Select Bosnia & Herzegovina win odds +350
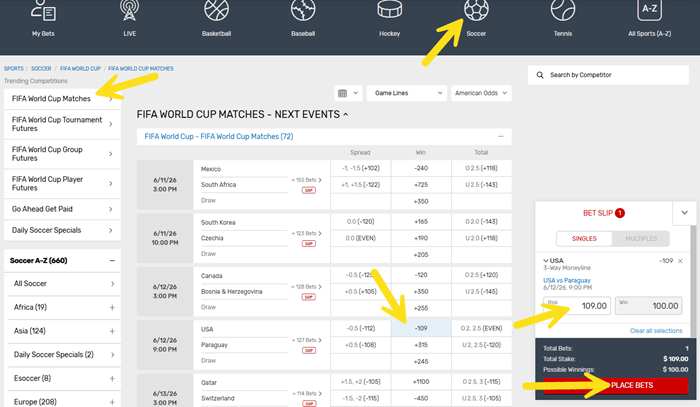The width and height of the screenshot is (700, 407). (421, 291)
